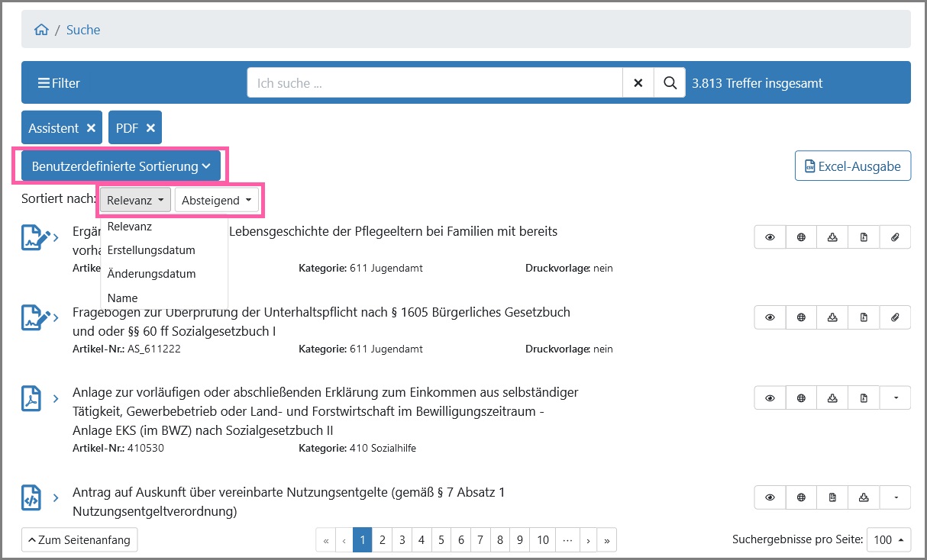
Task: Select results page 2
Action: pos(383,539)
